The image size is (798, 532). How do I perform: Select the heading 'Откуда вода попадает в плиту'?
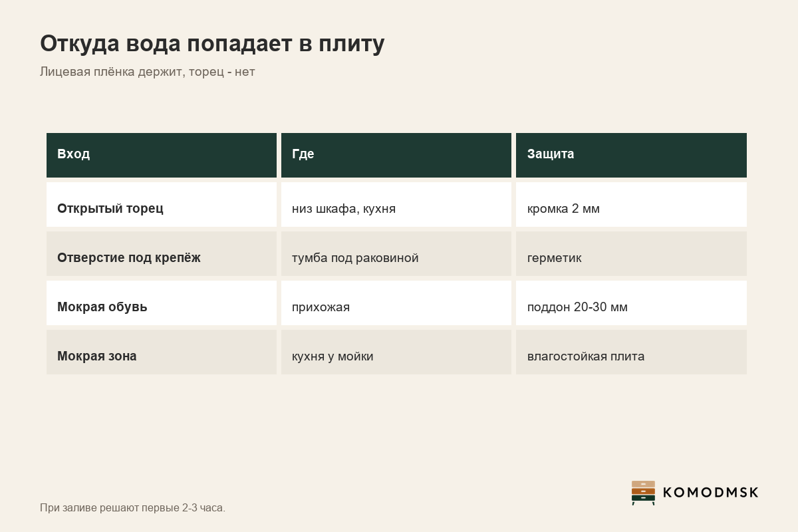coord(212,43)
